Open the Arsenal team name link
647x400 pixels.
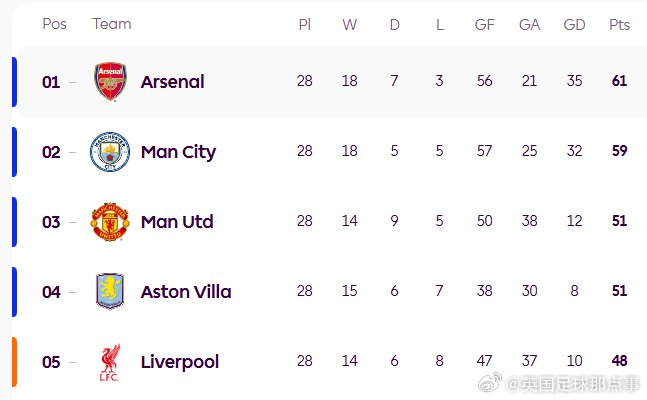coord(172,82)
